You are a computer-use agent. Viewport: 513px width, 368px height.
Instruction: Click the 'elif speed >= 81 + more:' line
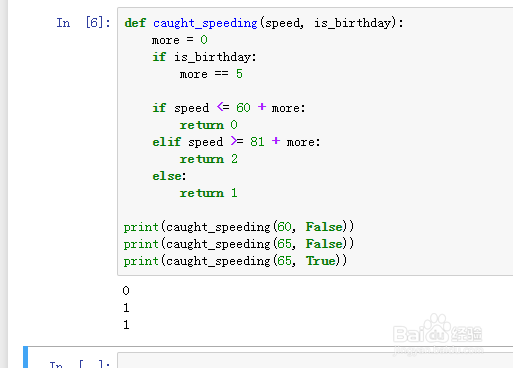[236, 142]
